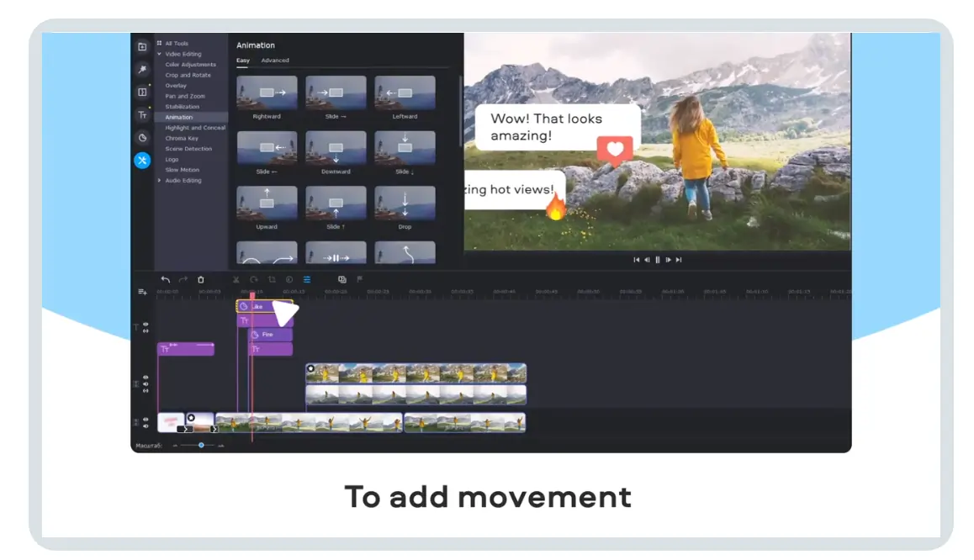Viewport: 974px width, 560px height.
Task: Jump to the end of the video
Action: coord(679,260)
